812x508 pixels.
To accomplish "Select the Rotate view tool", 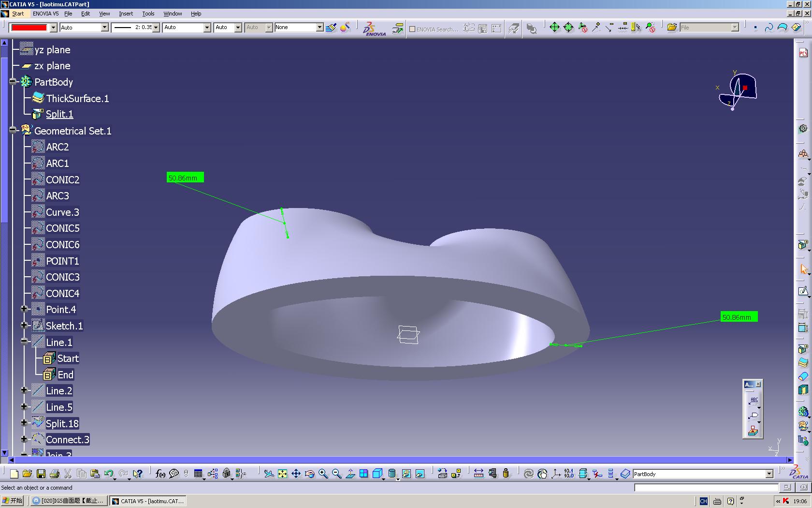I will click(x=309, y=474).
